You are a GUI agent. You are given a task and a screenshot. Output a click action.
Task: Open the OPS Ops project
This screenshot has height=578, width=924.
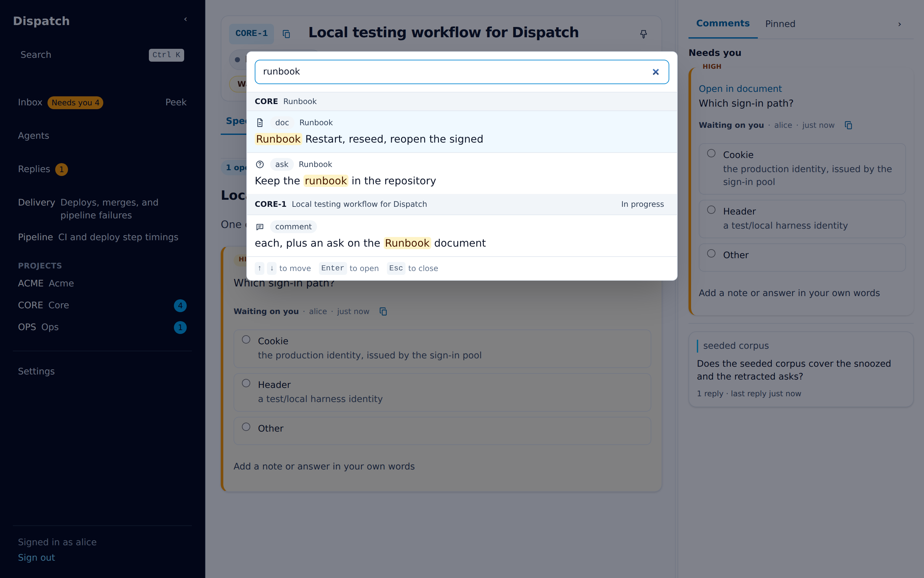point(102,327)
